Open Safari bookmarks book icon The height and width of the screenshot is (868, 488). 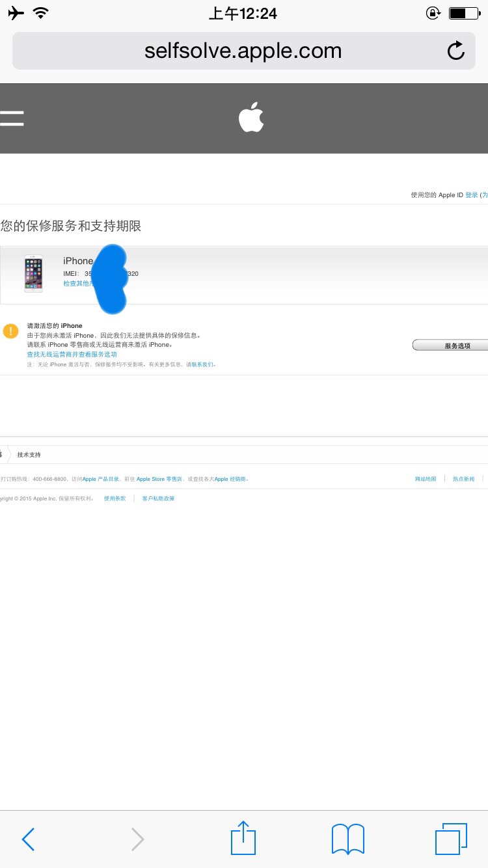click(x=348, y=839)
